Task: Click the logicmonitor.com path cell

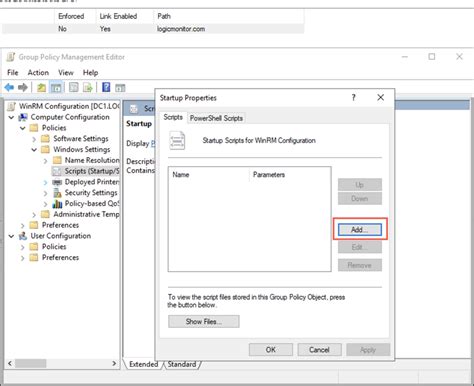Action: tap(181, 29)
